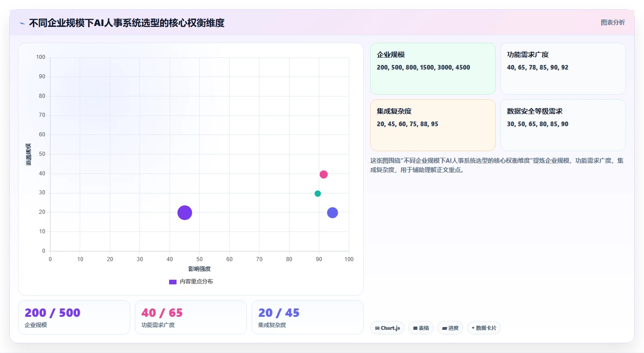Click the page title about AI人事系统选型
The height and width of the screenshot is (353, 644).
coord(126,23)
